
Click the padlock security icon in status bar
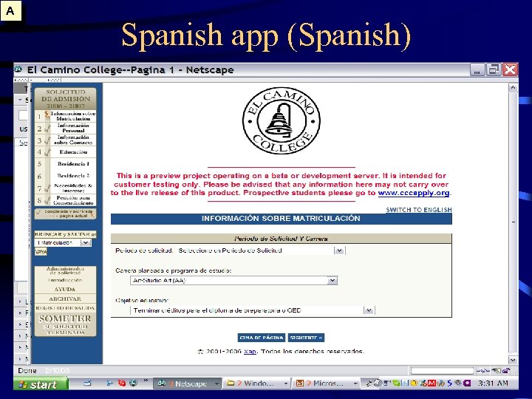[506, 371]
